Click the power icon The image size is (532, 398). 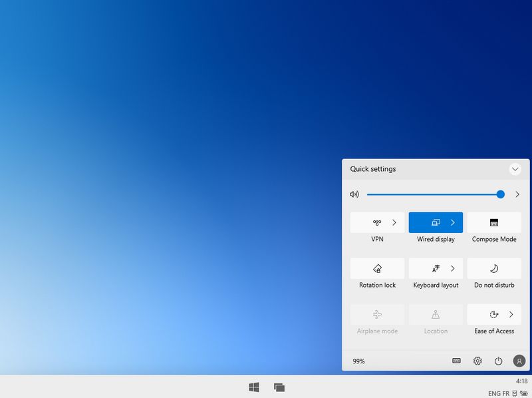pyautogui.click(x=499, y=361)
